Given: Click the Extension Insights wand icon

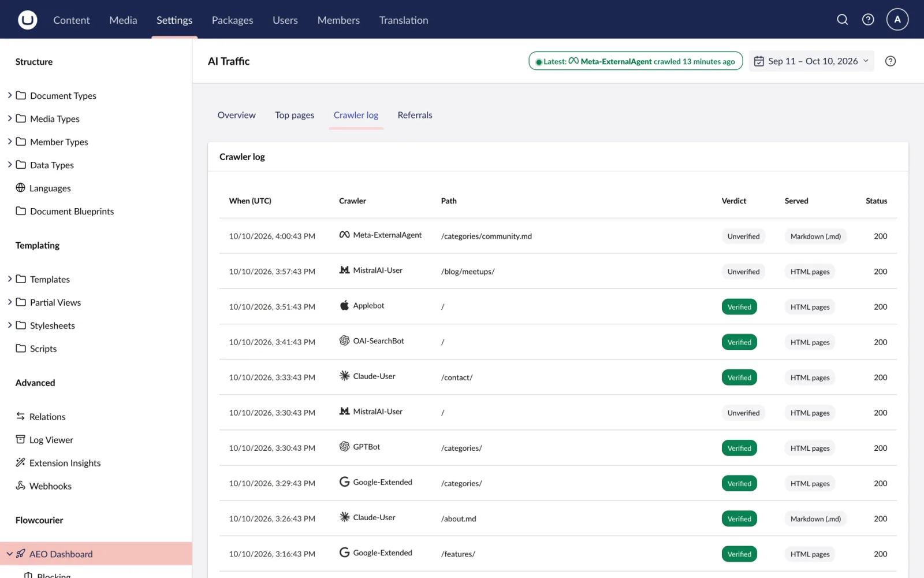Looking at the screenshot, I should pyautogui.click(x=21, y=462).
